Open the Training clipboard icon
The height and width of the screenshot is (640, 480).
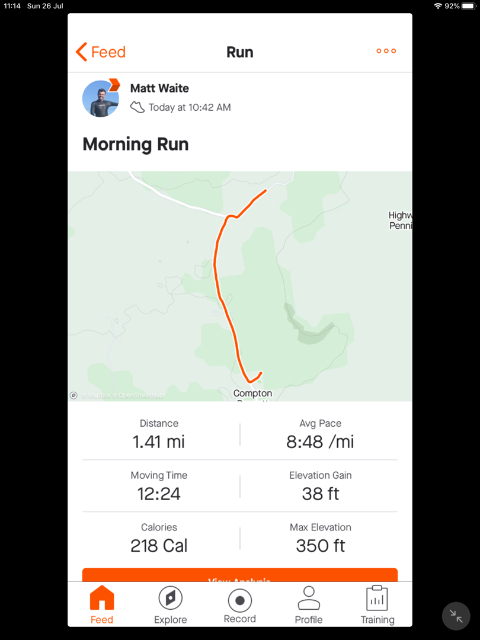coord(377,598)
